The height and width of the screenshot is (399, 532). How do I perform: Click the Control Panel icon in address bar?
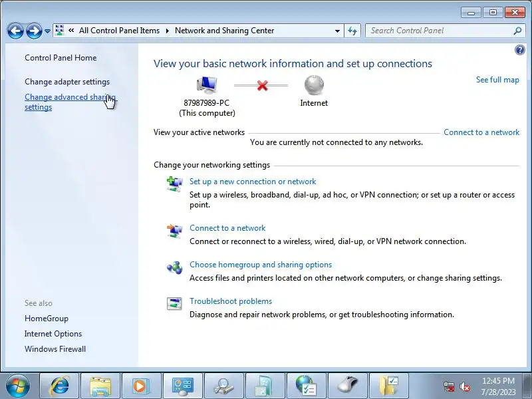point(59,30)
